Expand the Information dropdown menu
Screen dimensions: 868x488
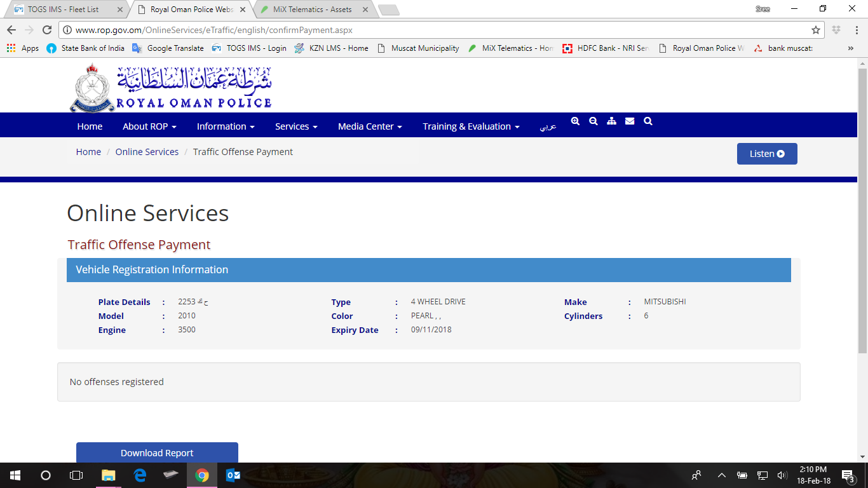pos(226,126)
